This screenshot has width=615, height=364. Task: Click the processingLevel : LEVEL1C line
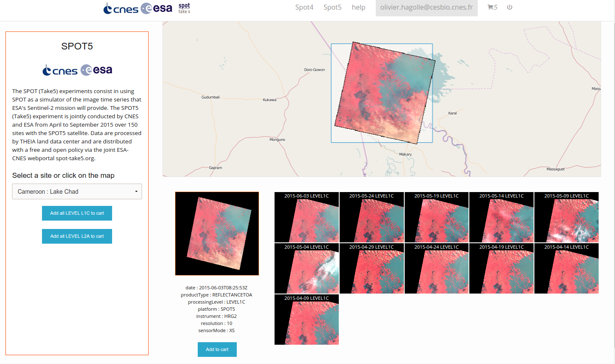point(217,302)
